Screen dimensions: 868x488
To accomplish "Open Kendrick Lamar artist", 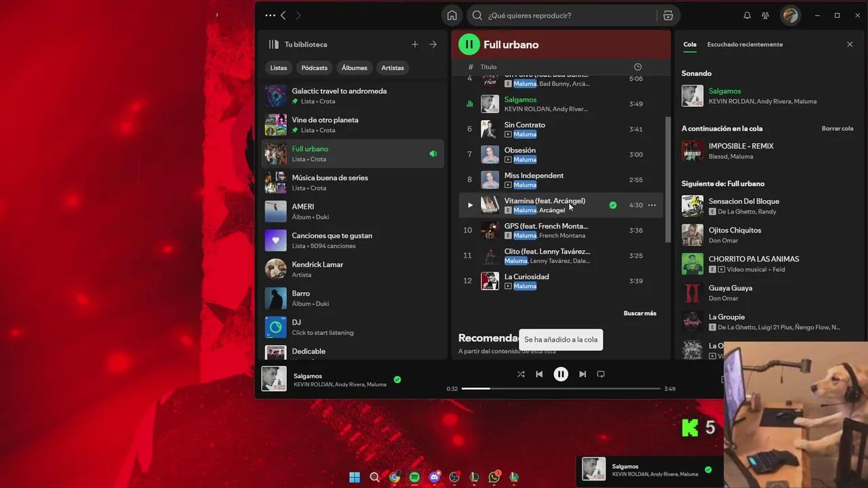I will (353, 270).
